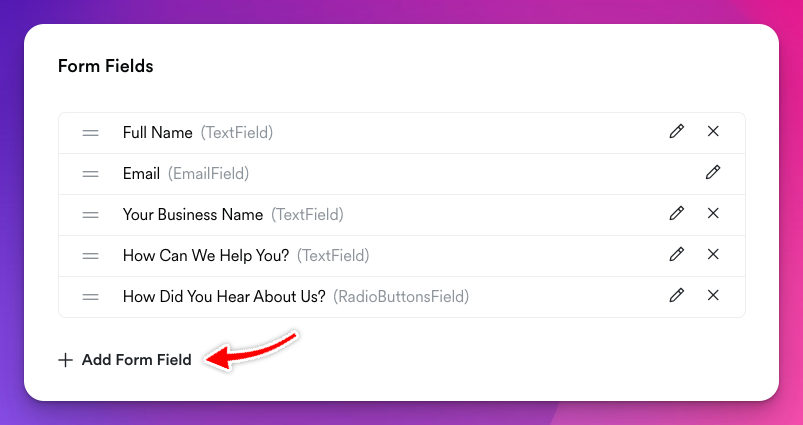Image resolution: width=803 pixels, height=425 pixels.
Task: Edit the Your Business Name field
Action: [677, 214]
